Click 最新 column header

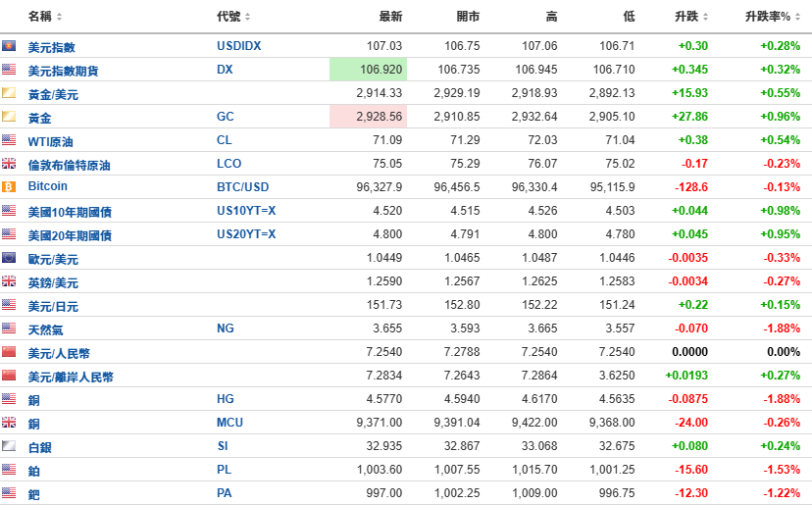[x=390, y=17]
